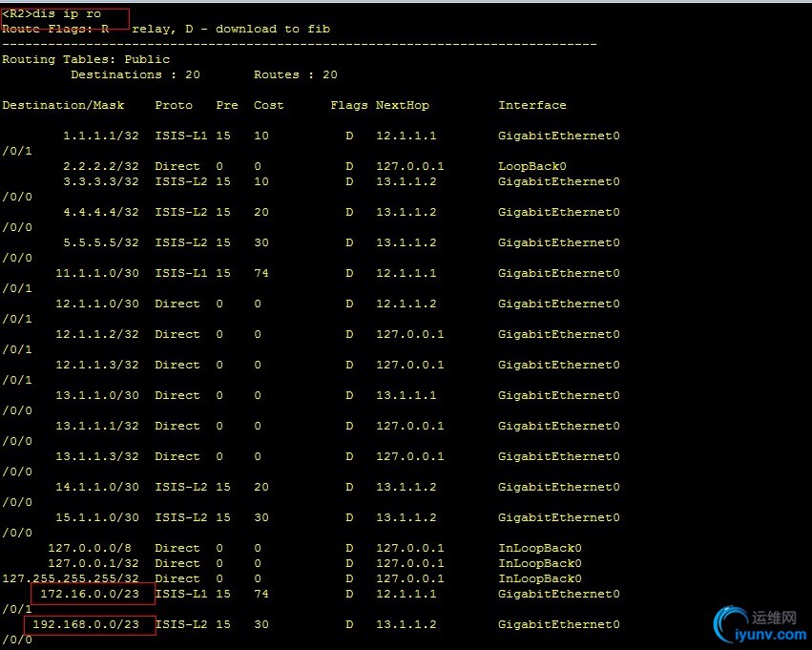Click 'GigabitEthernet0' in the 5.5.5.5/32 row

(559, 242)
